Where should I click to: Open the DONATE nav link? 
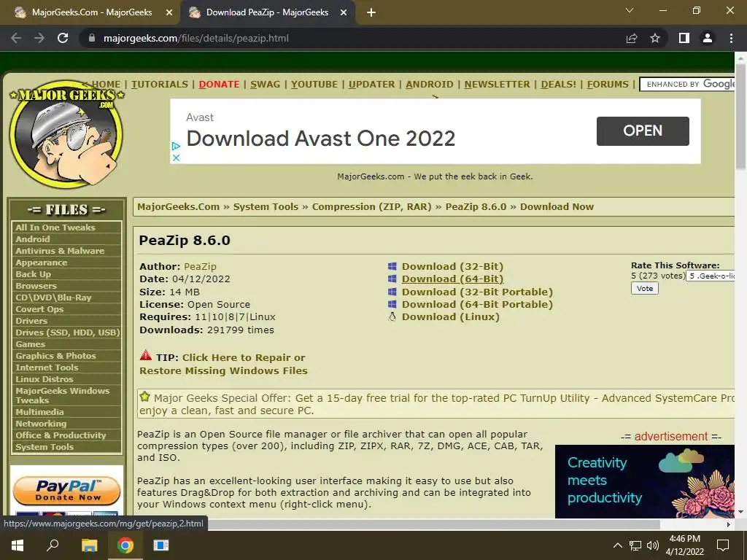pyautogui.click(x=219, y=85)
